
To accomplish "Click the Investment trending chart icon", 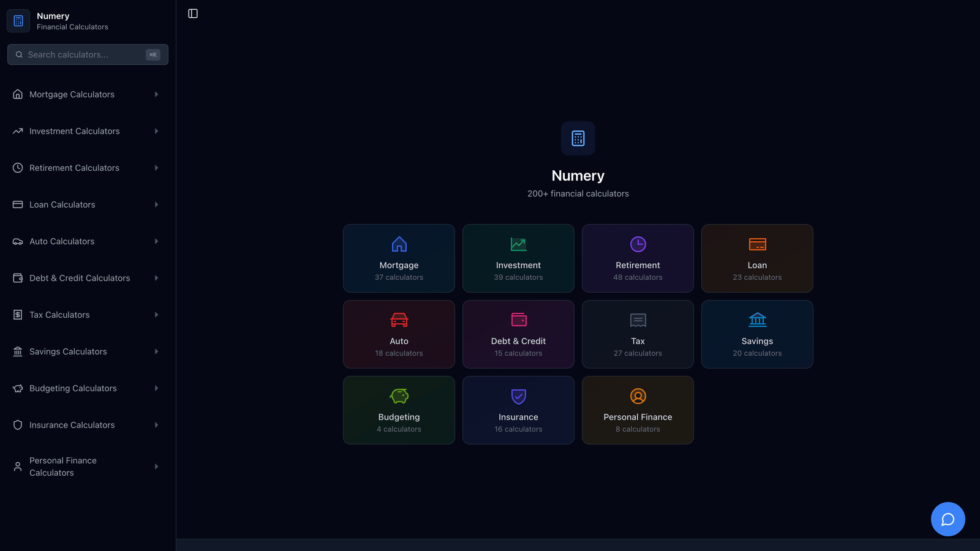I will click(x=518, y=243).
